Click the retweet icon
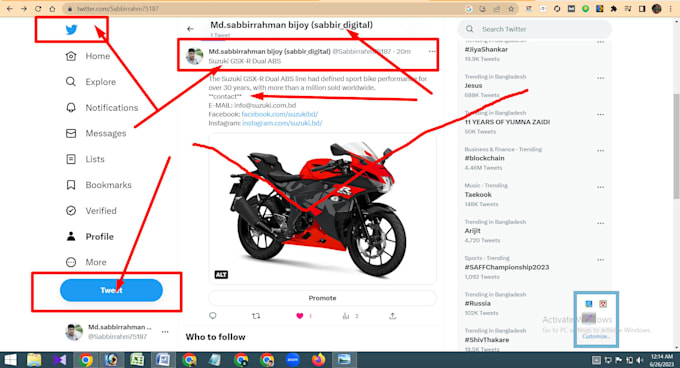The width and height of the screenshot is (680, 368). coord(256,316)
